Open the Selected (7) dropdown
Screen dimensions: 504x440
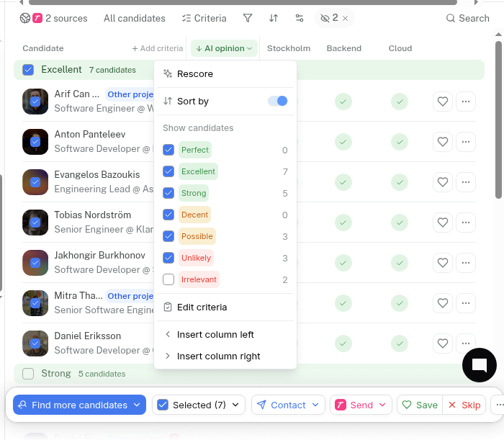click(x=199, y=405)
